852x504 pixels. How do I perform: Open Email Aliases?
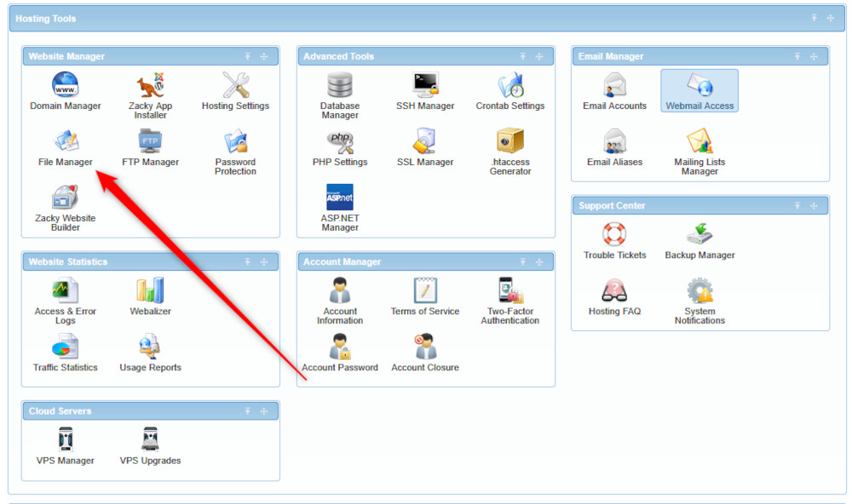(613, 145)
